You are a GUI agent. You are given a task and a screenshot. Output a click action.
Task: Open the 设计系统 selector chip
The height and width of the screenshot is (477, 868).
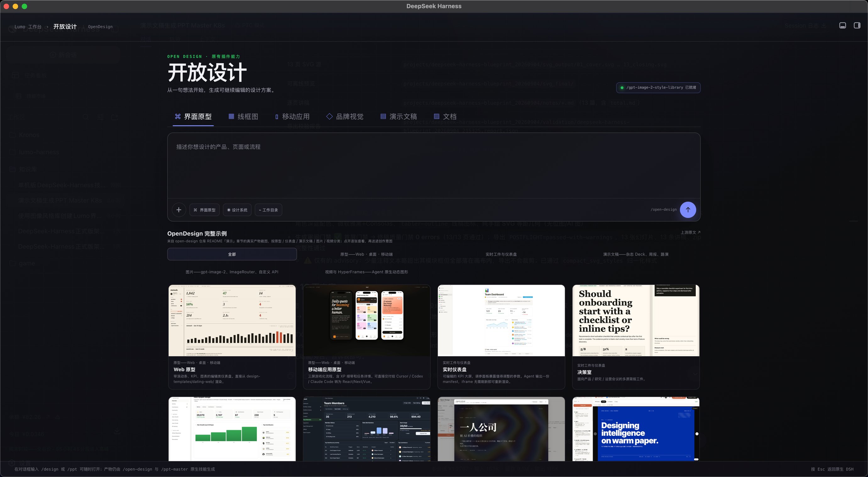click(x=237, y=210)
